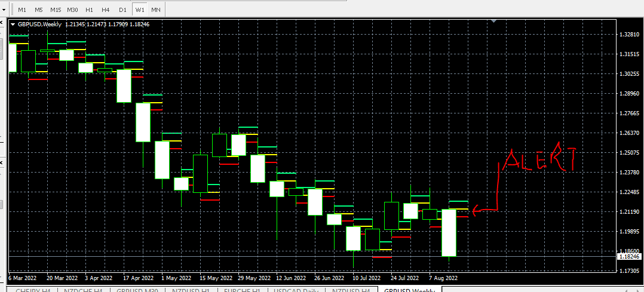Change period to H1
644x292 pixels.
click(x=89, y=10)
